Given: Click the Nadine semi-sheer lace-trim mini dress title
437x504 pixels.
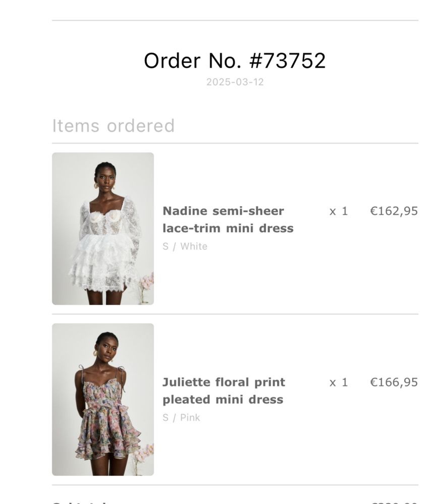Looking at the screenshot, I should click(x=228, y=219).
